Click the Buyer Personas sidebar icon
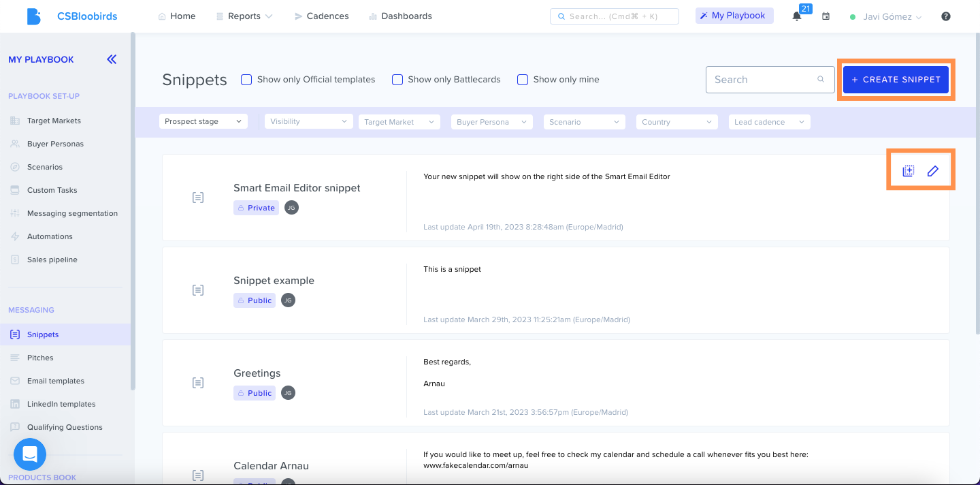This screenshot has width=980, height=485. (x=15, y=144)
